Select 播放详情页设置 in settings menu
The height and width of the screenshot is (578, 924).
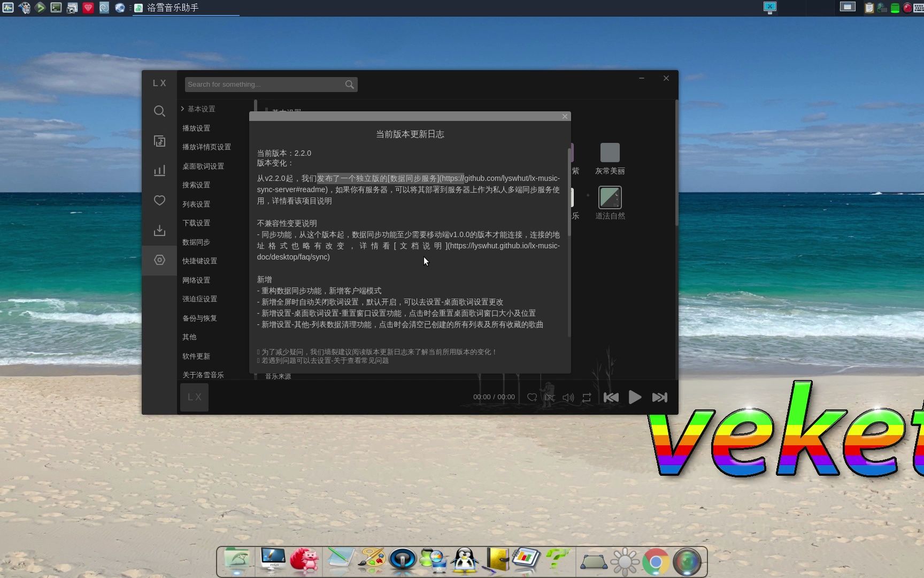pos(206,147)
